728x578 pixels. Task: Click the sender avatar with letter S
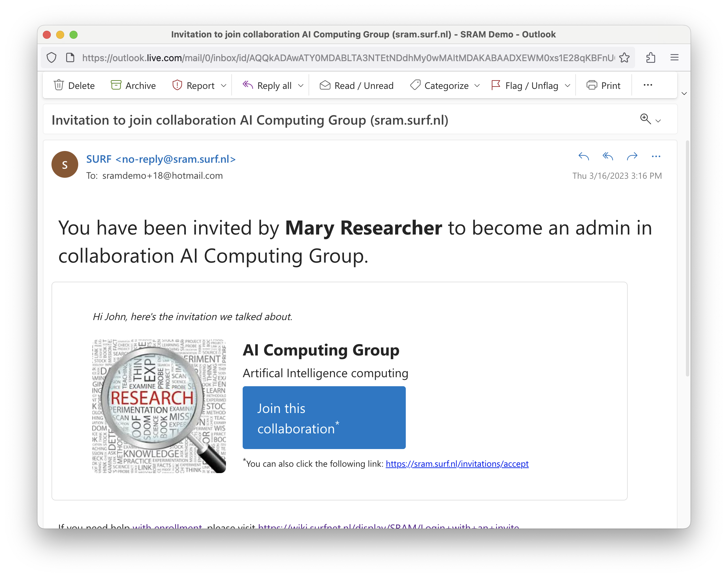[x=65, y=164]
